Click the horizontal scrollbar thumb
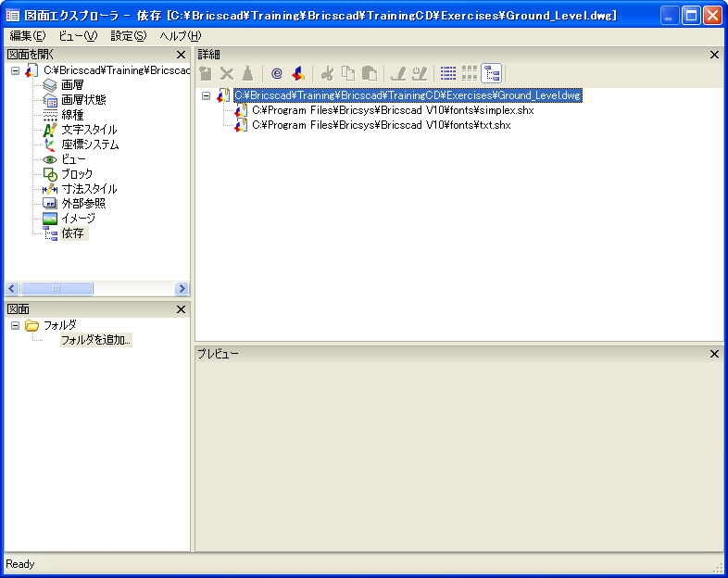 pos(56,289)
